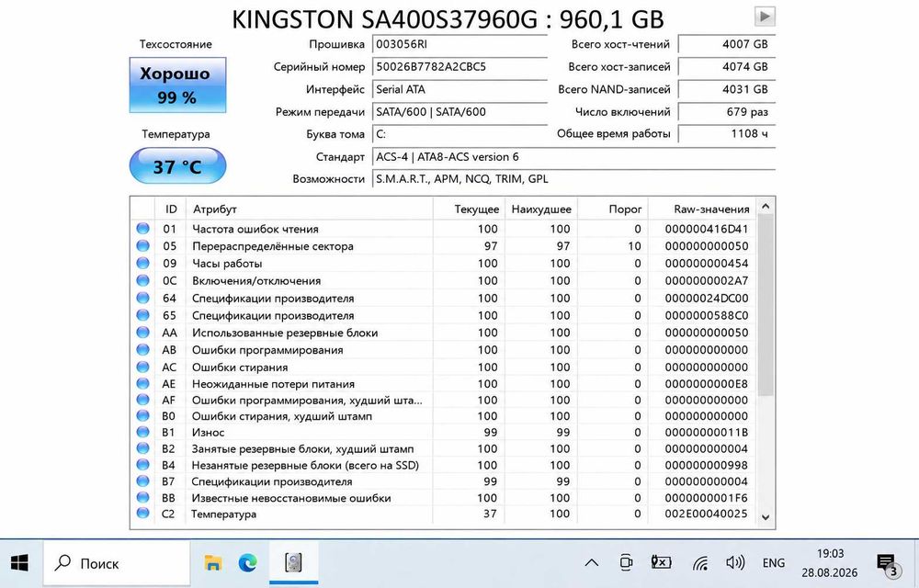Click the Наихудшее column header
Screen dimensions: 919x588
pos(540,209)
